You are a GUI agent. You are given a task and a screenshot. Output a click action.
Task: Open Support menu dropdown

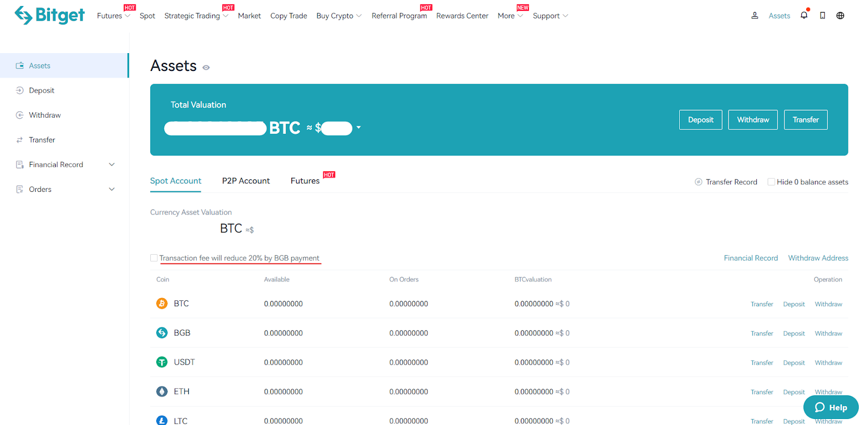(x=551, y=16)
